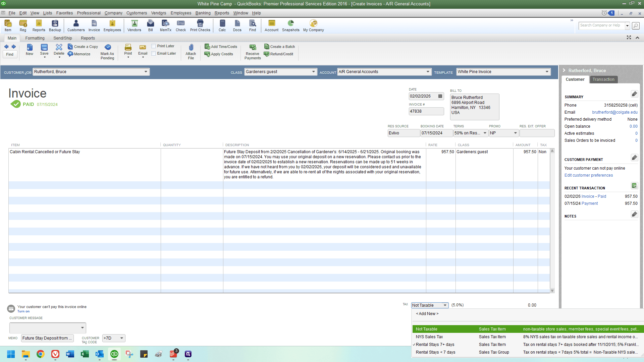Open the Reg register icon

(x=23, y=25)
